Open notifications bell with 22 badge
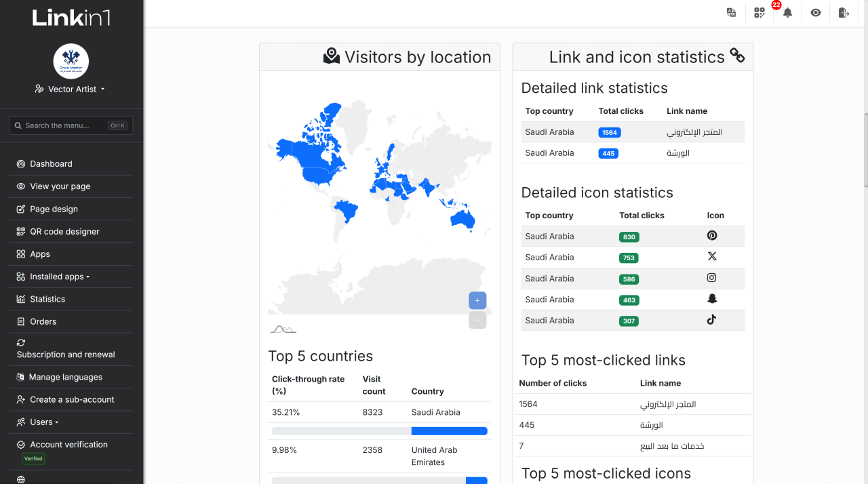This screenshot has height=484, width=868. 787,12
